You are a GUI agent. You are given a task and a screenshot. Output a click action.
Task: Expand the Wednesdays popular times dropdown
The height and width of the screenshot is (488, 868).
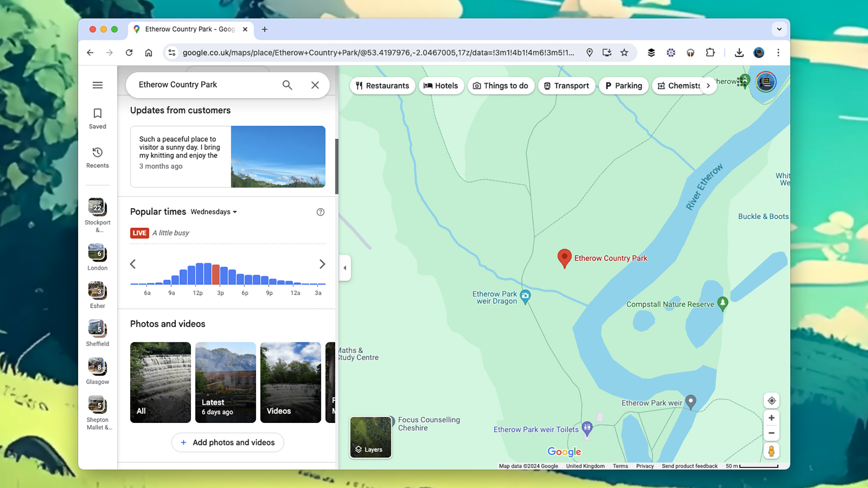tap(214, 212)
